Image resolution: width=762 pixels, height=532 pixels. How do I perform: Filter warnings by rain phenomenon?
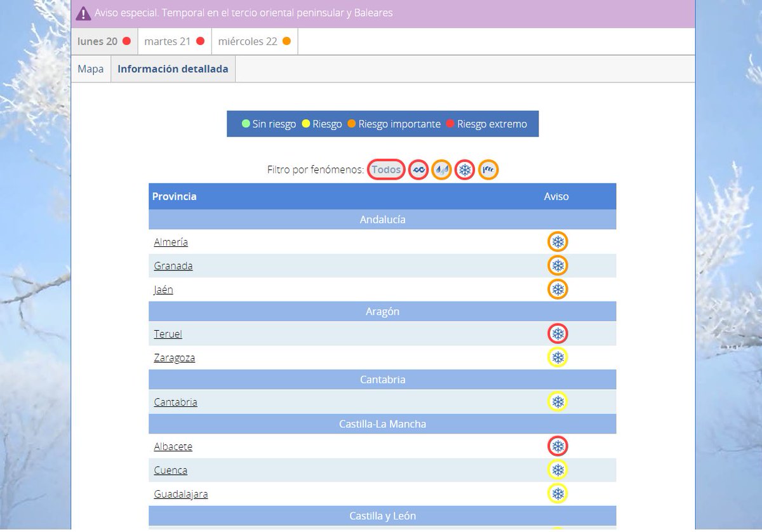[x=441, y=170]
